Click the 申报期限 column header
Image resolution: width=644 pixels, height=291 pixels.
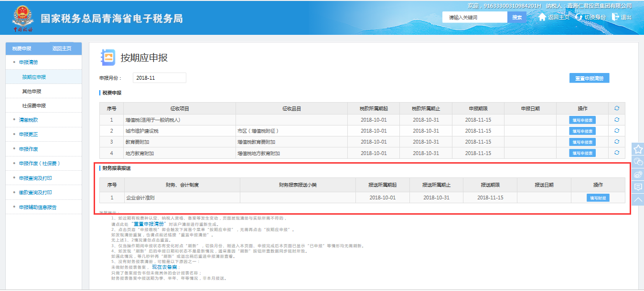tap(478, 108)
